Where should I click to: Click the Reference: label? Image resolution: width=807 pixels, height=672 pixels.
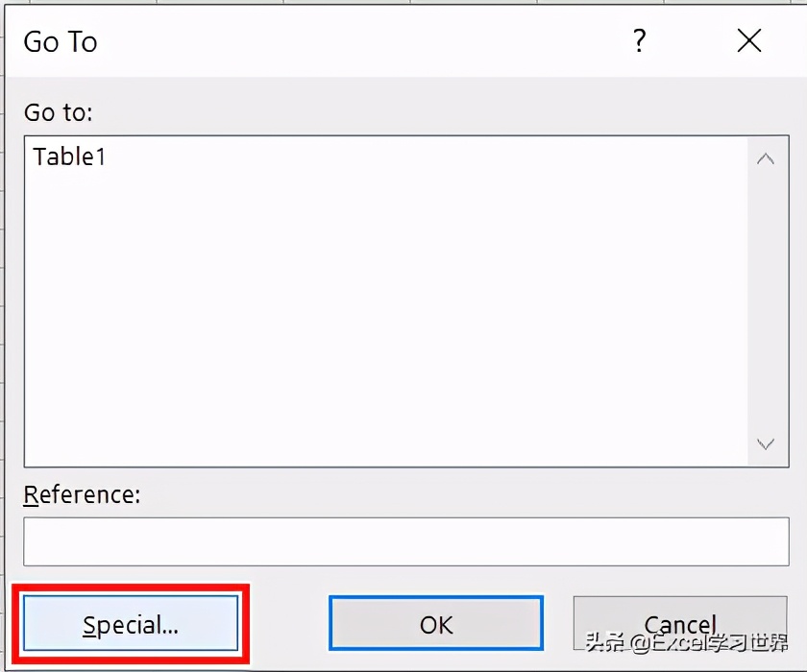[82, 494]
